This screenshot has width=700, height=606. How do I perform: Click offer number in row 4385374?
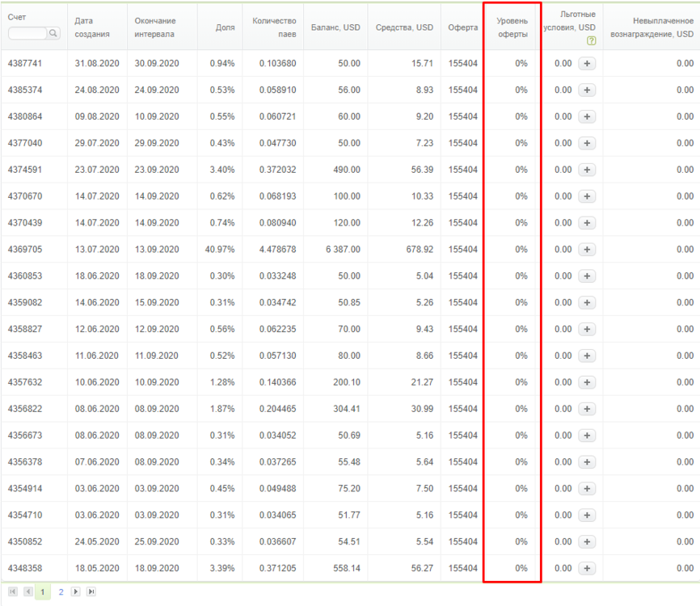pos(463,90)
